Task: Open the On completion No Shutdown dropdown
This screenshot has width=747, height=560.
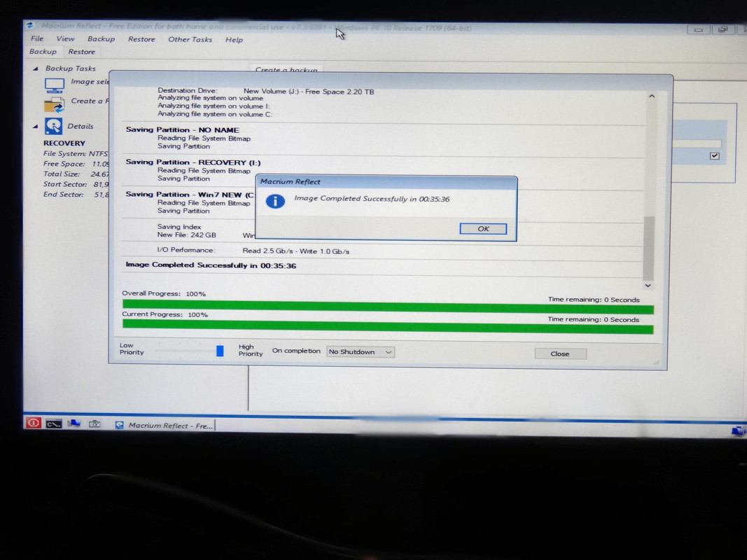Action: [361, 352]
